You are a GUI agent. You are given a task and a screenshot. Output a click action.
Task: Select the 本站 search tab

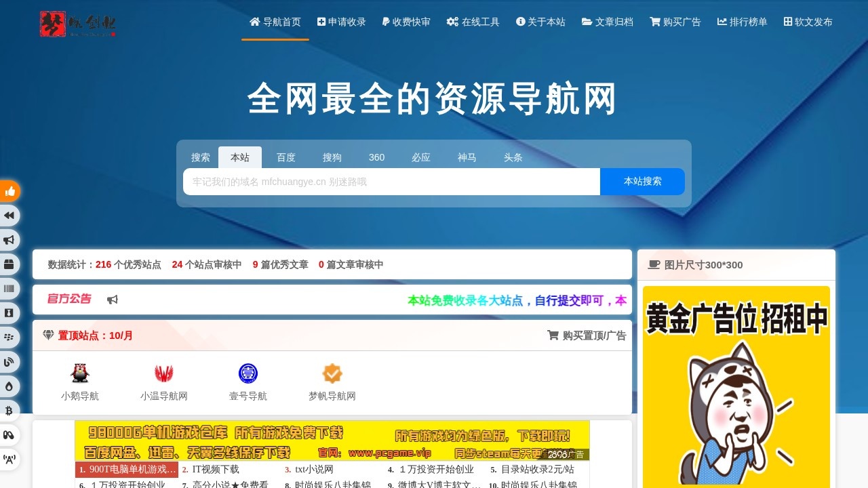coord(240,157)
